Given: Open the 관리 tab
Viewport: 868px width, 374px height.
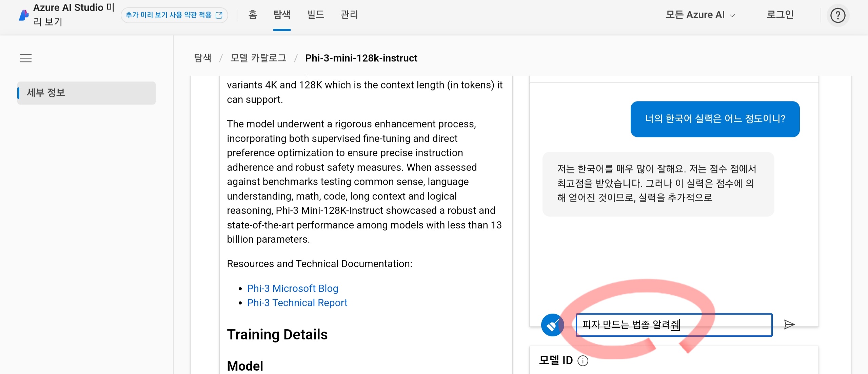Looking at the screenshot, I should coord(349,15).
